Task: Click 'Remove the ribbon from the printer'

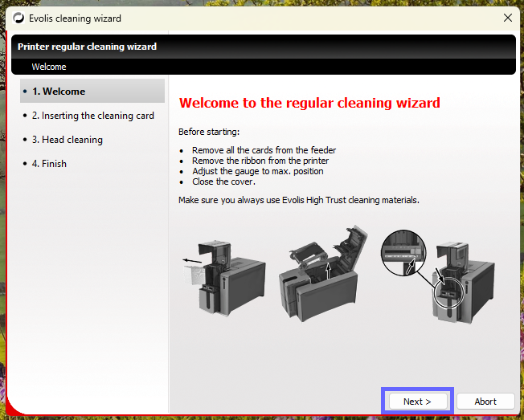Action: click(x=260, y=161)
